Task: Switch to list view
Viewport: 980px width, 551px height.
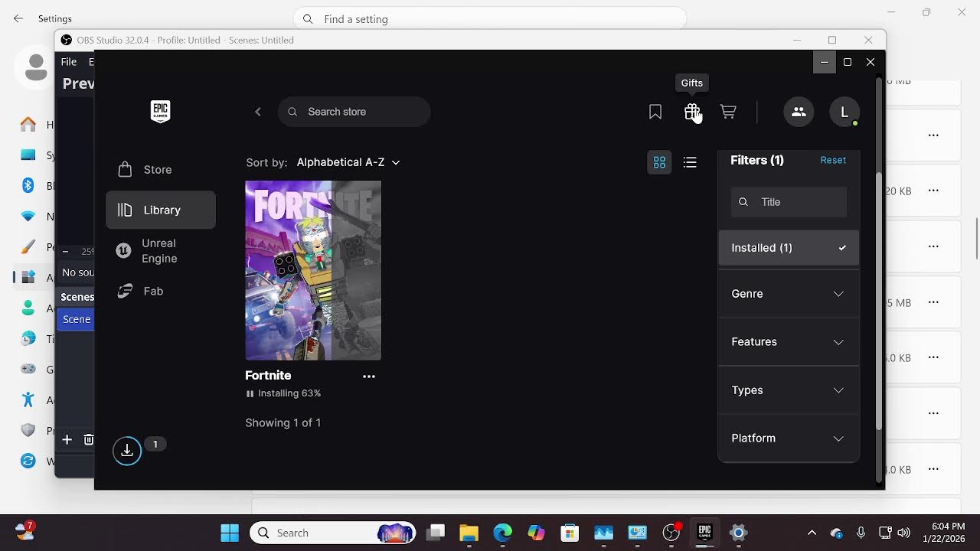Action: (x=690, y=162)
